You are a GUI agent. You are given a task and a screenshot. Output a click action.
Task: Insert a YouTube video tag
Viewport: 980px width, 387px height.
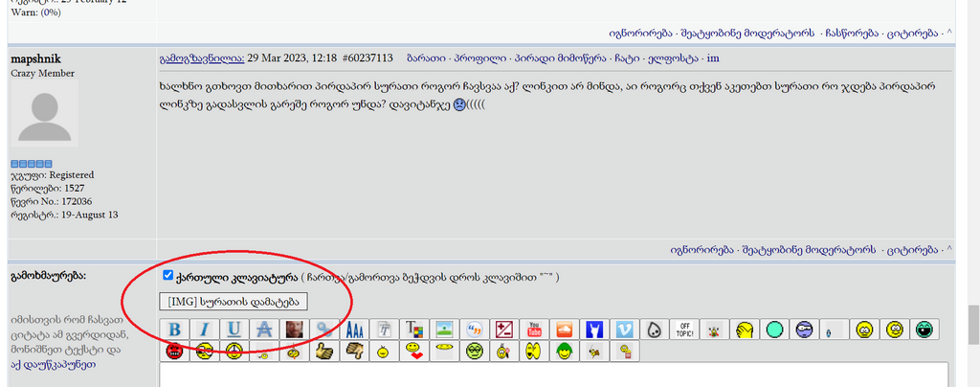(534, 330)
